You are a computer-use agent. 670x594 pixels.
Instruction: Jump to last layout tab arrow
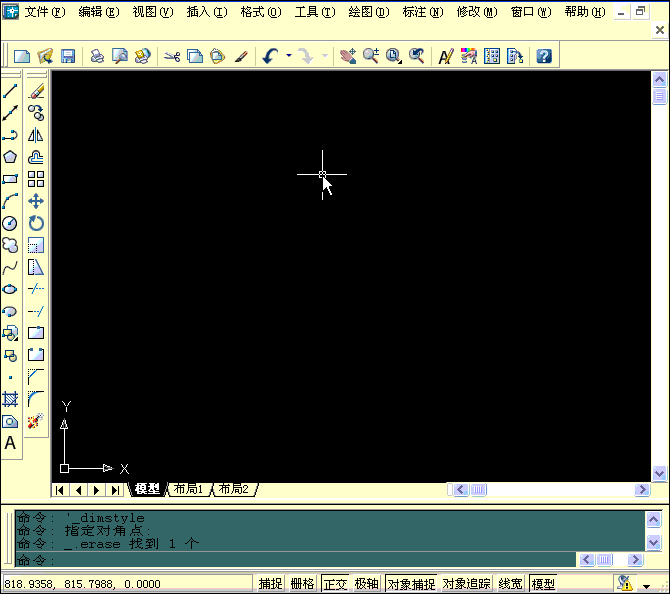pyautogui.click(x=115, y=490)
